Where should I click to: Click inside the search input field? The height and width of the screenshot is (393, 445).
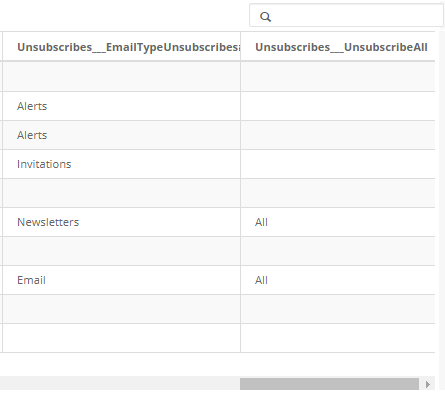pos(347,15)
